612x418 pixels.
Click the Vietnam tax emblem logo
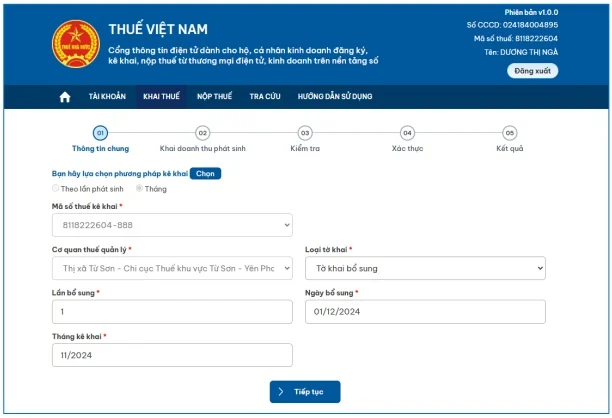pyautogui.click(x=76, y=45)
